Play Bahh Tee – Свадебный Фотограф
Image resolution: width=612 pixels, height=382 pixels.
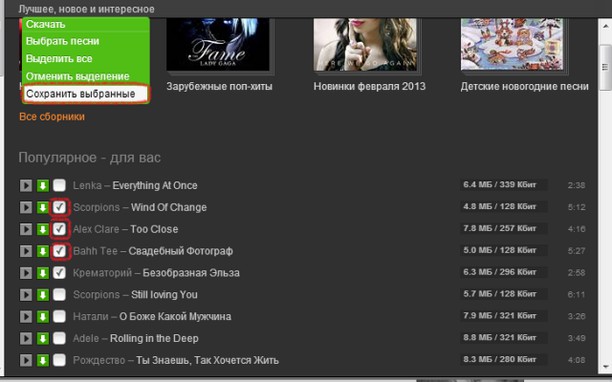point(26,251)
